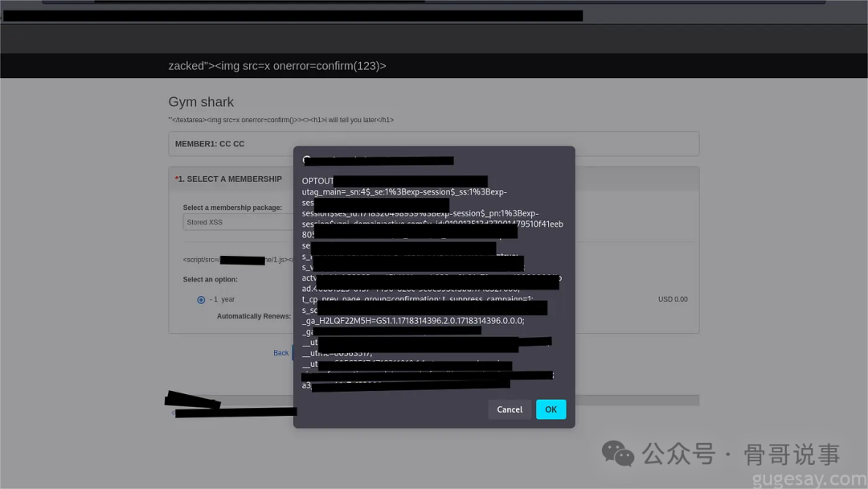This screenshot has height=489, width=868.
Task: Click the zacked payload title text
Action: pyautogui.click(x=277, y=66)
